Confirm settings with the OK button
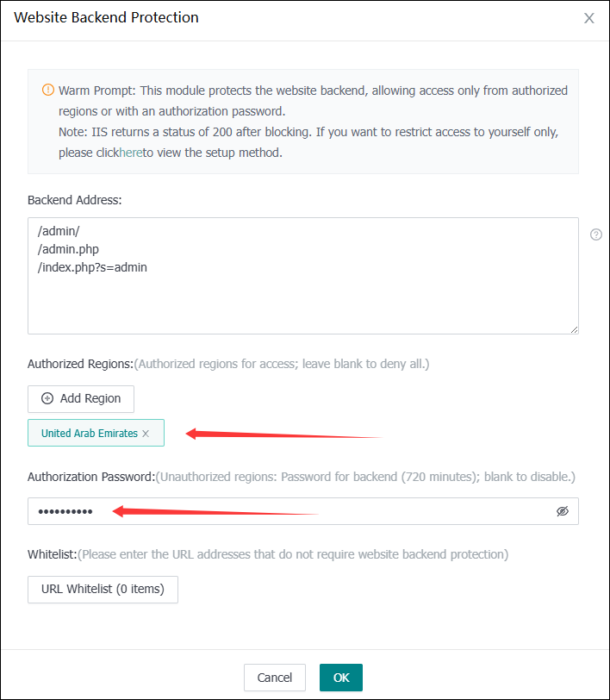The image size is (610, 700). pyautogui.click(x=341, y=678)
